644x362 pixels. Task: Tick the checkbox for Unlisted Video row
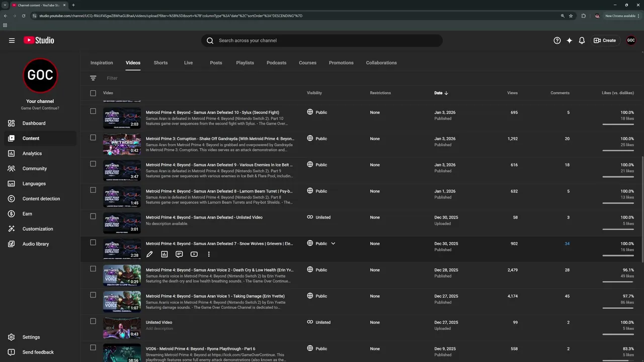(x=93, y=321)
